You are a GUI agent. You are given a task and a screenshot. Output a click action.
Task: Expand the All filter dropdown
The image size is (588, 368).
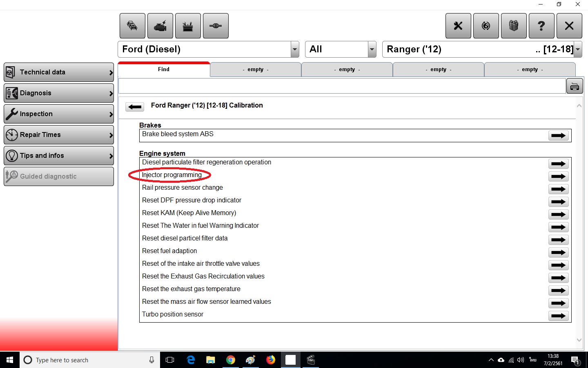click(372, 49)
